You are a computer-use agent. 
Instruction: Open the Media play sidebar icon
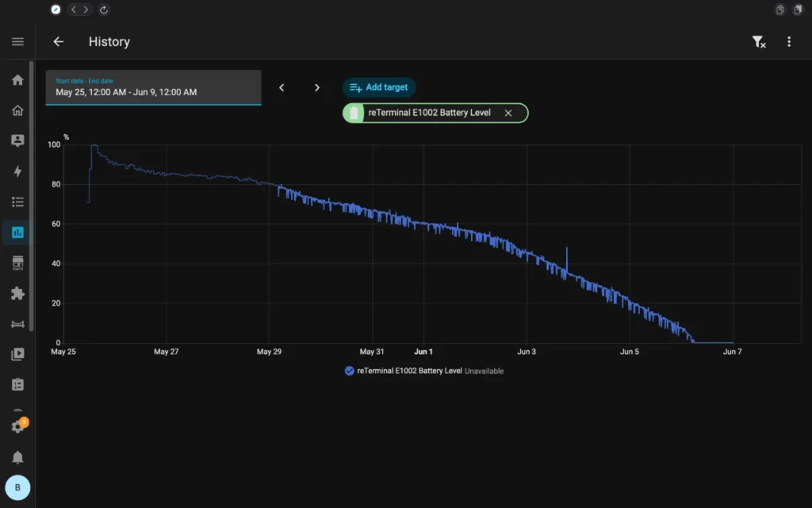(17, 354)
